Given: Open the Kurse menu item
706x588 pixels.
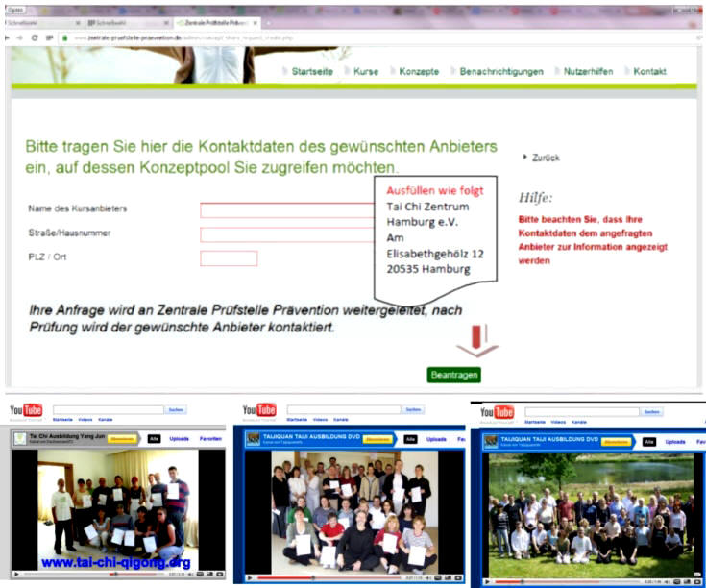Looking at the screenshot, I should click(365, 72).
